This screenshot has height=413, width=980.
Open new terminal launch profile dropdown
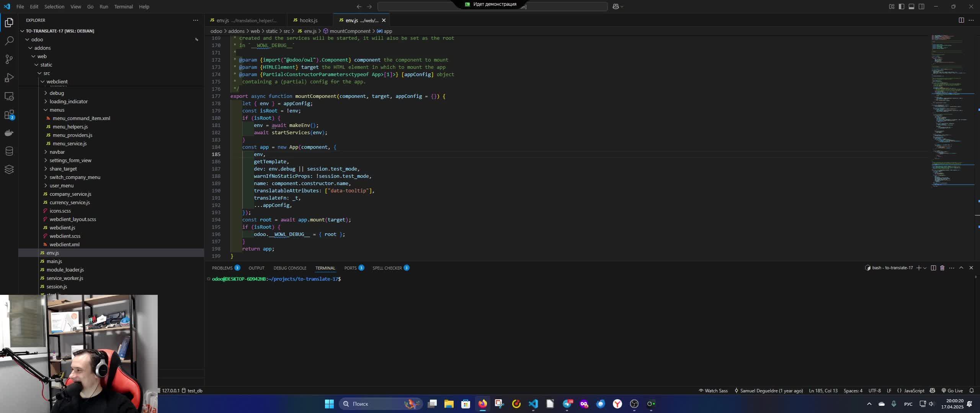(x=925, y=268)
